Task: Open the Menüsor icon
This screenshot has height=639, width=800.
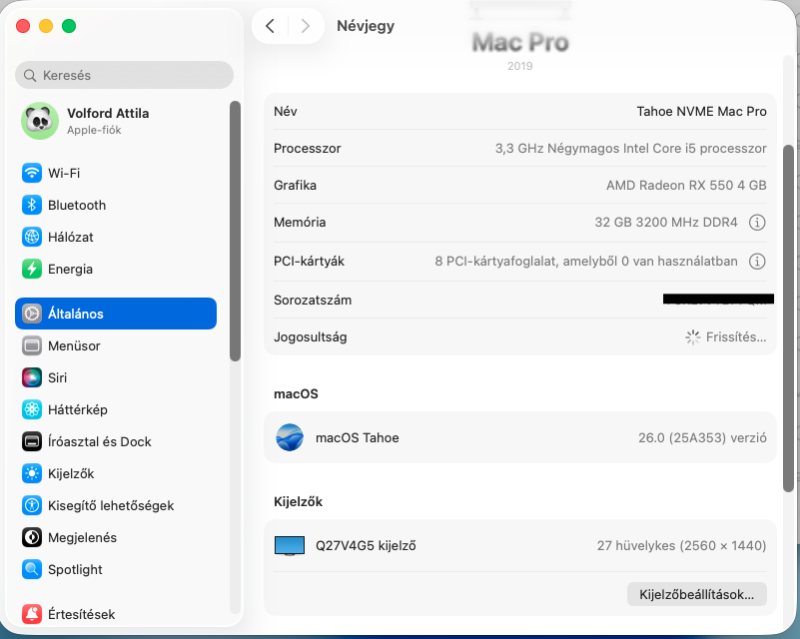Action: [x=32, y=346]
